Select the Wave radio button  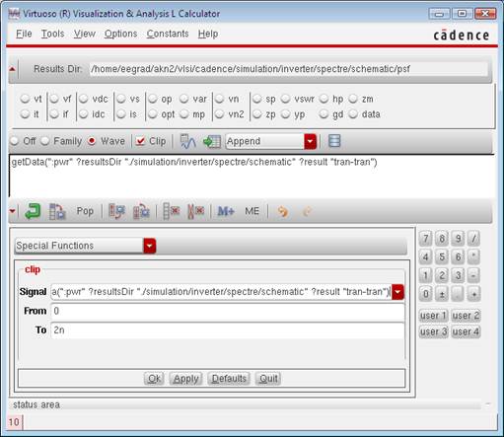[x=92, y=141]
